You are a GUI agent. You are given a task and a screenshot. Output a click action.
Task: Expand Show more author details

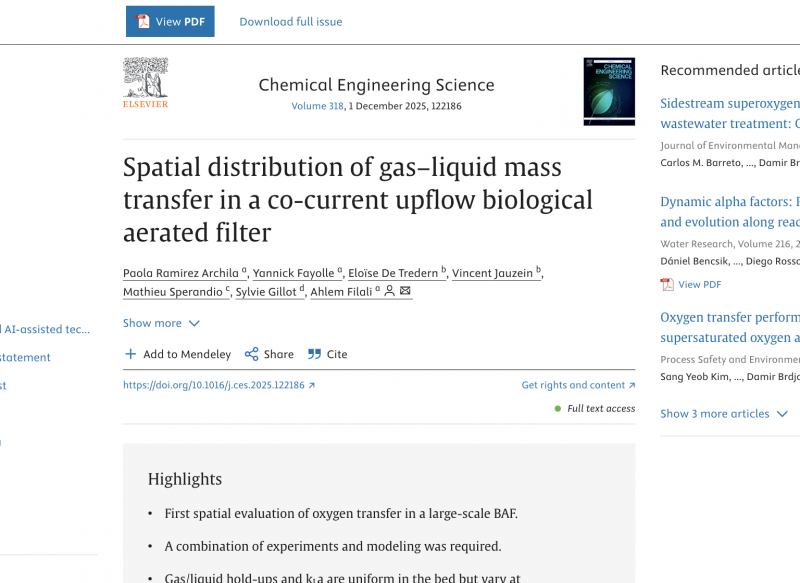click(x=161, y=323)
